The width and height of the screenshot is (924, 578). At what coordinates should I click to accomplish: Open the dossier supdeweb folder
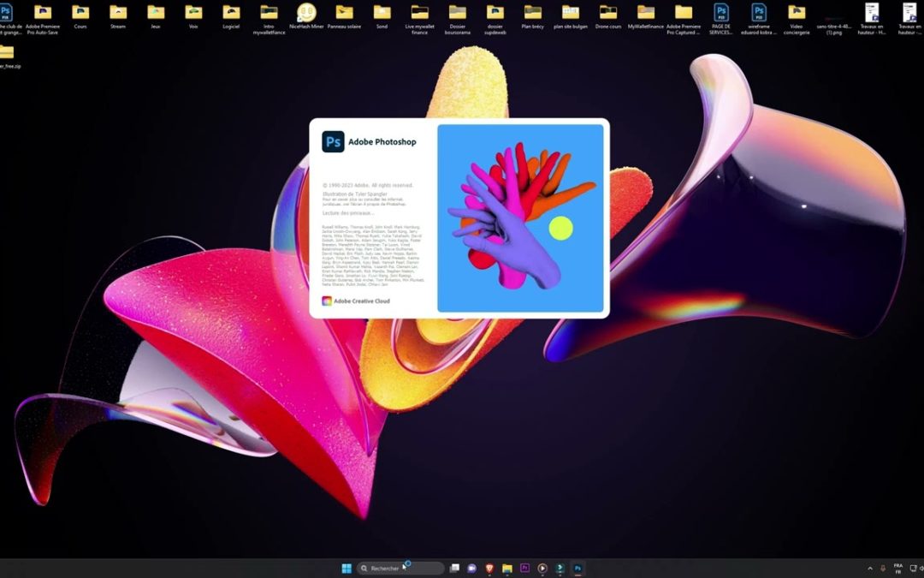click(x=495, y=18)
